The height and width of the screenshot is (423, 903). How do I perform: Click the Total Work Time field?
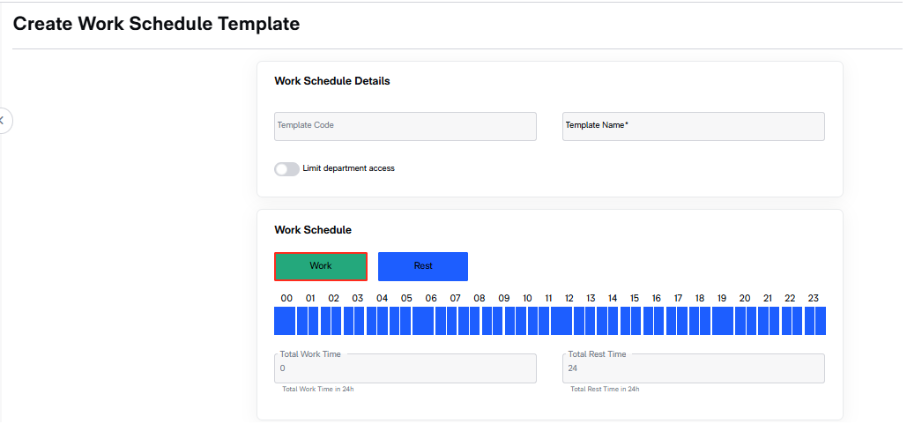coord(405,368)
